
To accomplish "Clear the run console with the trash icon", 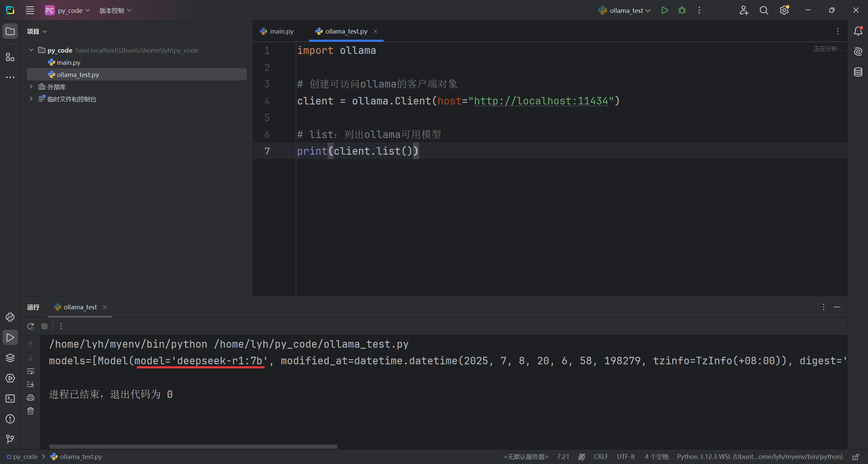I will coord(30,411).
